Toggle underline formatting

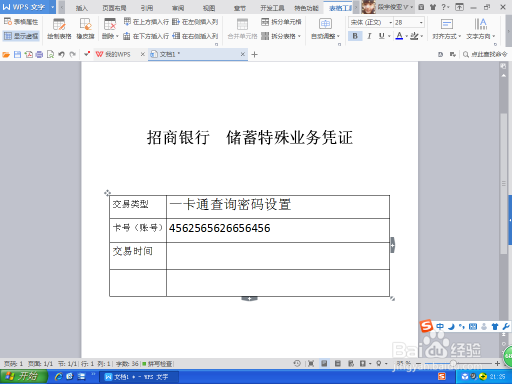click(x=382, y=36)
